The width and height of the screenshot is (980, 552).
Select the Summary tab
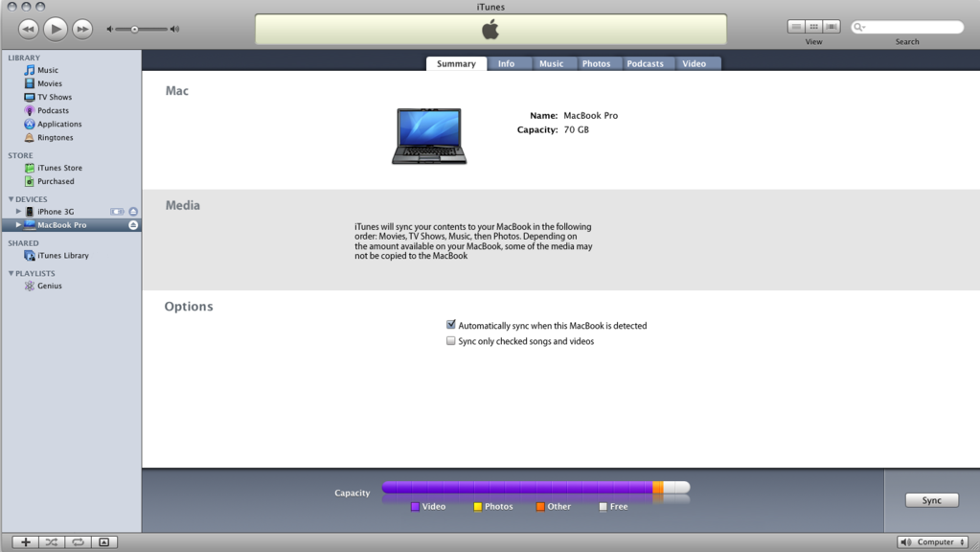point(456,64)
